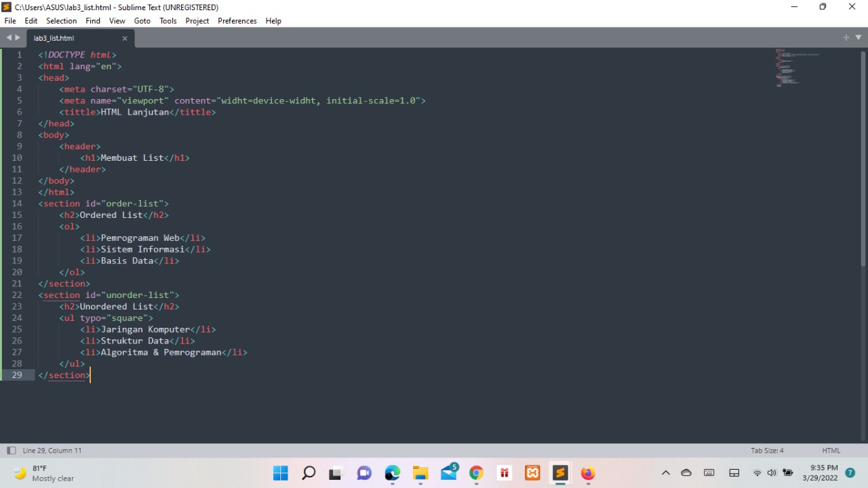Image resolution: width=868 pixels, height=488 pixels.
Task: Click the code minimap preview
Action: click(797, 68)
